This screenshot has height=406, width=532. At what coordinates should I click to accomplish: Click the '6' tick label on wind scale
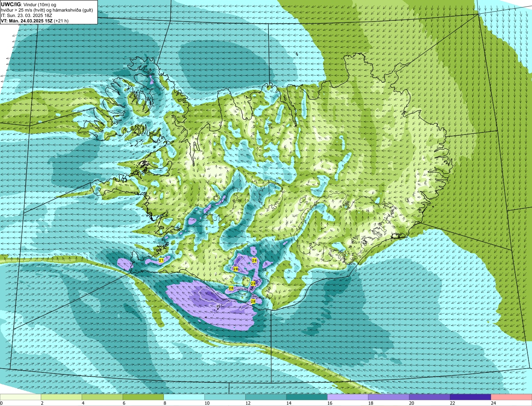123,403
